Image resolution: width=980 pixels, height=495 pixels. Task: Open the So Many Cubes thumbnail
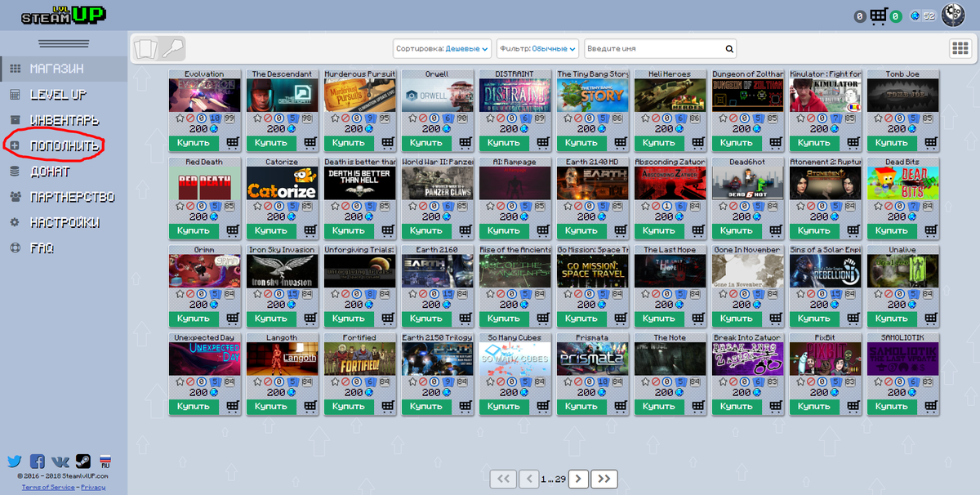[x=514, y=359]
